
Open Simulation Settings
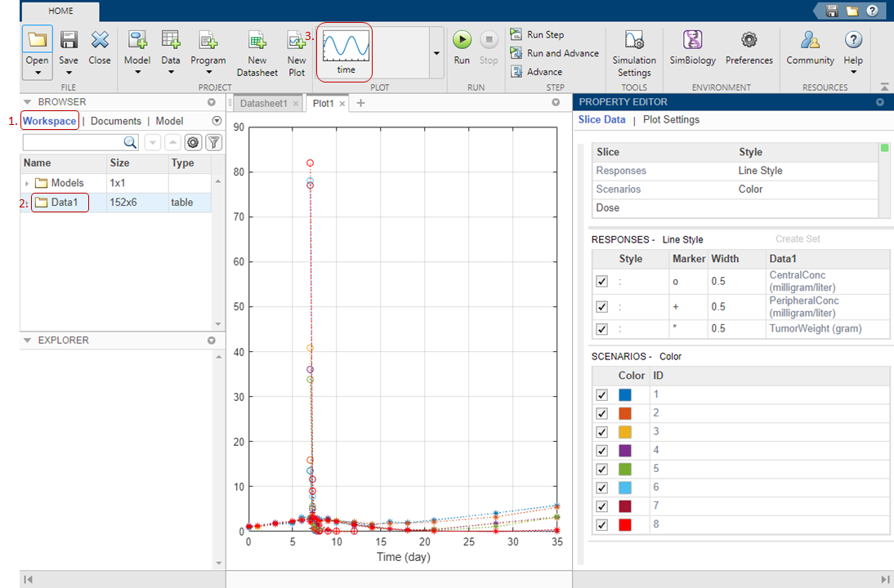634,52
